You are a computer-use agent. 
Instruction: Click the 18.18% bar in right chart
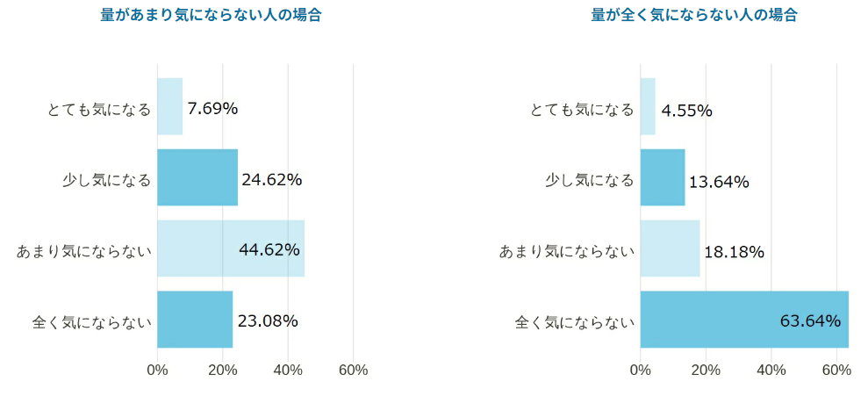670,248
